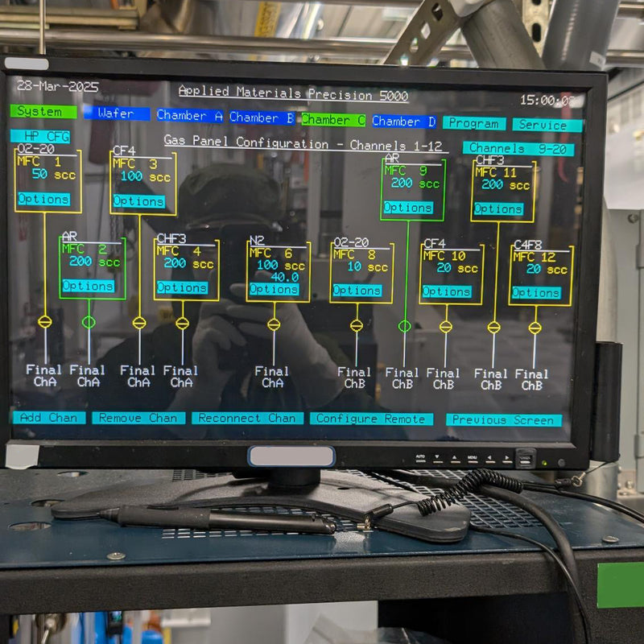Select the valve icon under CHF3 MFC 11

tap(493, 328)
